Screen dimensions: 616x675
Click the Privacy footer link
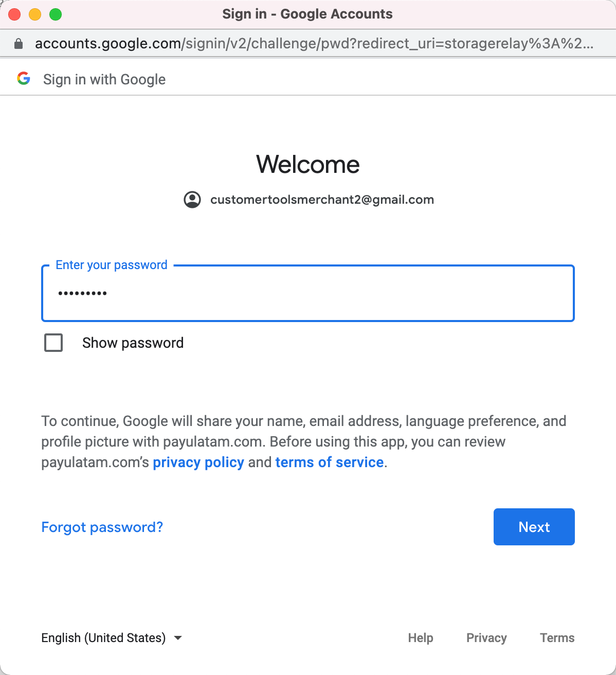click(x=486, y=638)
